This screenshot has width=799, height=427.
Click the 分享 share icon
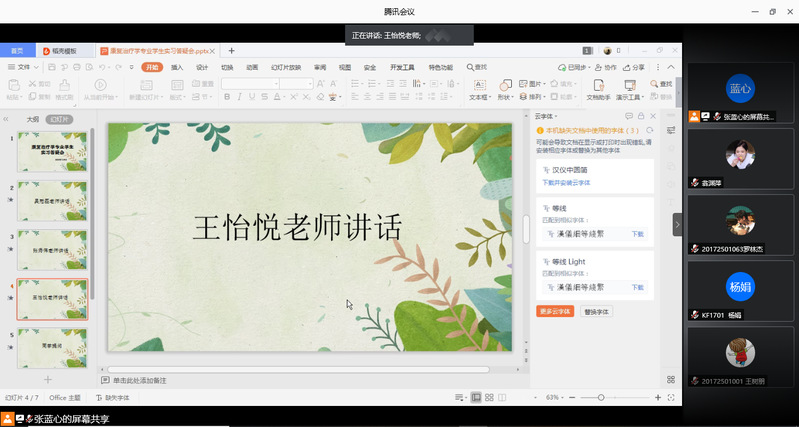(635, 67)
